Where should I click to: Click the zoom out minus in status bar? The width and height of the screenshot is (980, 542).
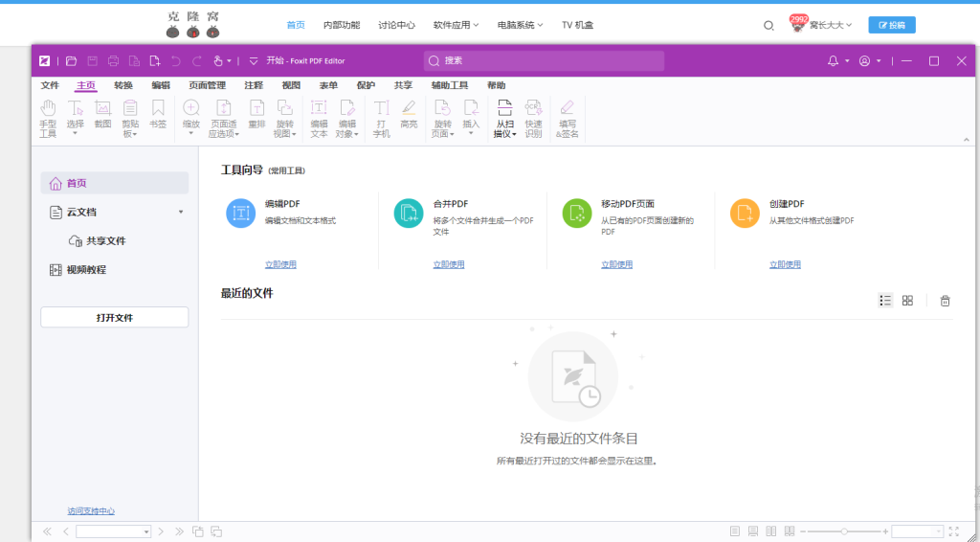803,531
